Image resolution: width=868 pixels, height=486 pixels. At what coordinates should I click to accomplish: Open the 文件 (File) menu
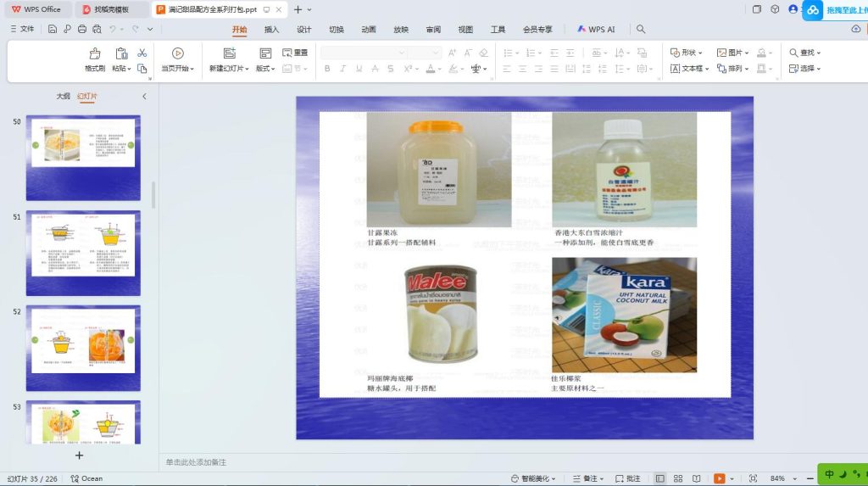click(x=22, y=30)
